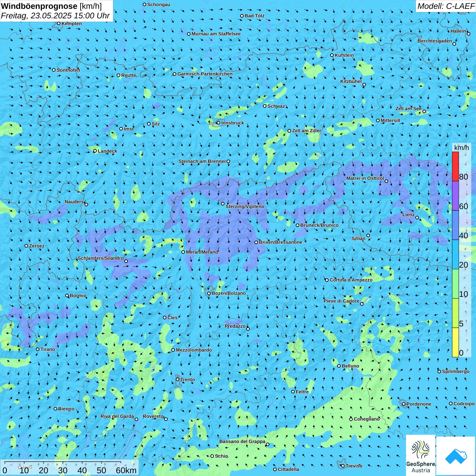
Task: Click the GeoSphere Austria logo
Action: pos(421,455)
